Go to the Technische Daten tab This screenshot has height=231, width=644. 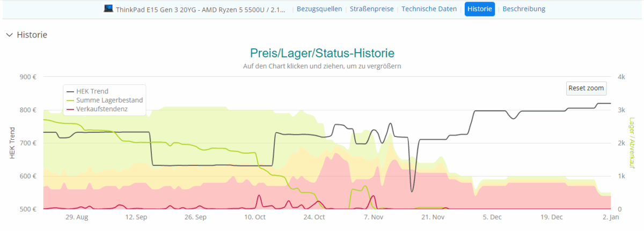coord(429,9)
